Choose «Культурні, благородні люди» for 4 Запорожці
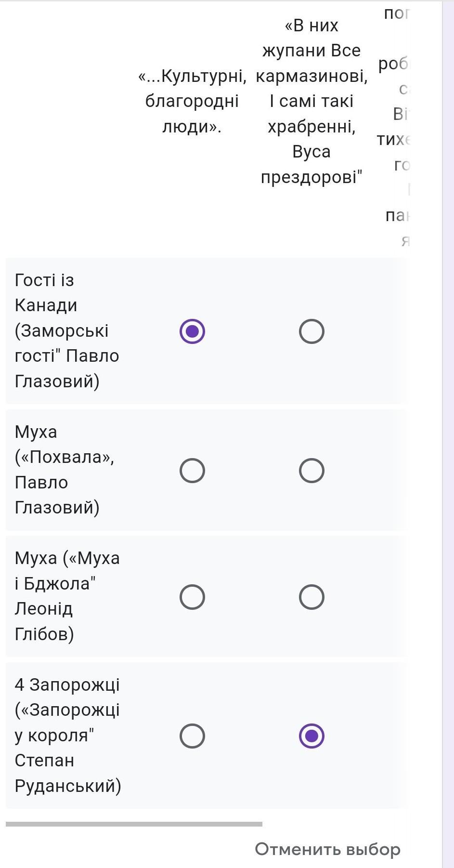Viewport: 454px width, 868px height. [192, 736]
